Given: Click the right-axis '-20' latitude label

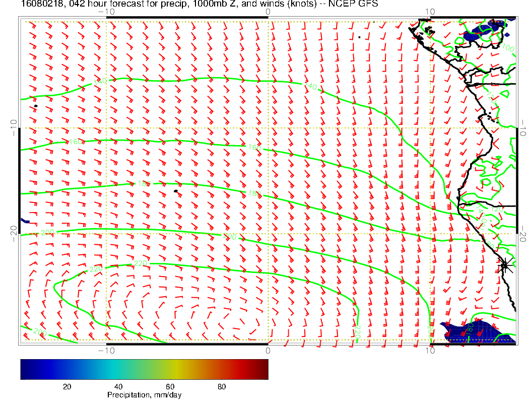Looking at the screenshot, I should pyautogui.click(x=522, y=234).
